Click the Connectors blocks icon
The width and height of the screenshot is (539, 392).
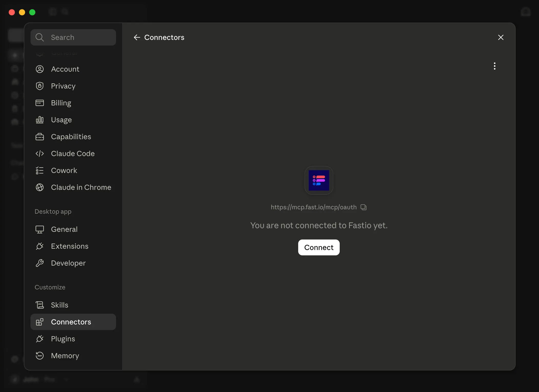point(40,322)
